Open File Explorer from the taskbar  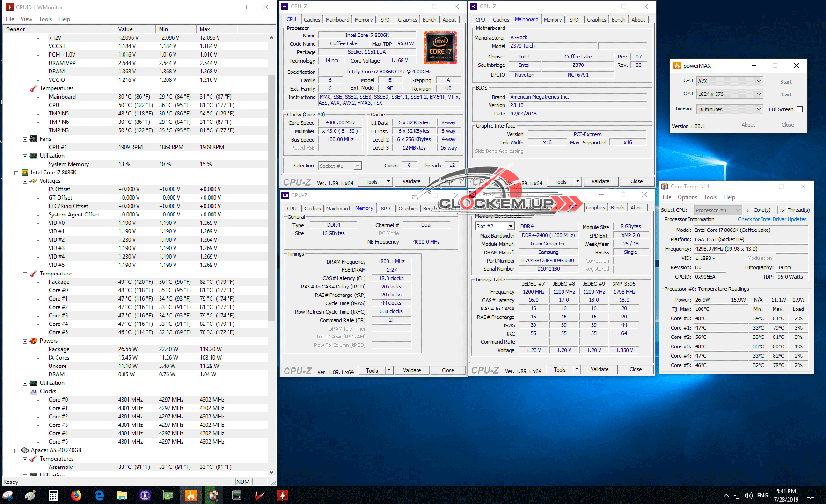point(122,496)
